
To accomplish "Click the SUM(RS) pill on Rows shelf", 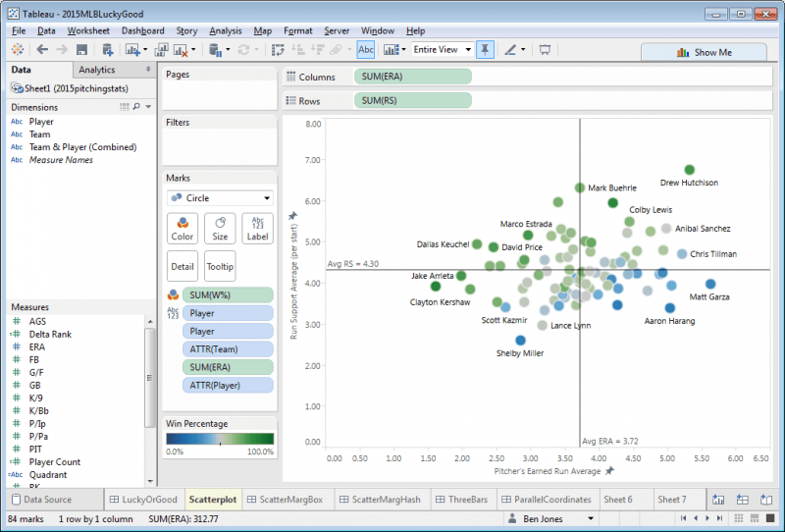I will pyautogui.click(x=412, y=101).
